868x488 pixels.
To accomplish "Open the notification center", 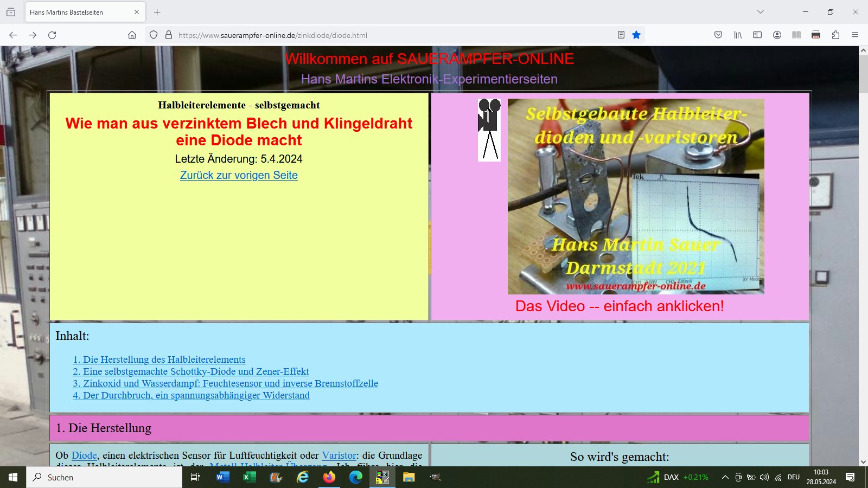I will click(x=850, y=477).
